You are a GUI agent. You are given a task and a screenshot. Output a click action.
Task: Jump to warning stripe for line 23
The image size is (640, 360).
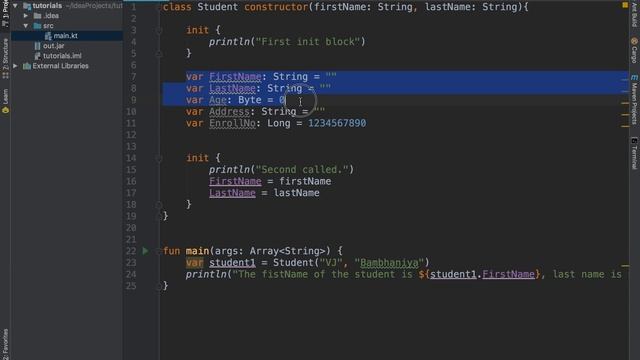625,266
